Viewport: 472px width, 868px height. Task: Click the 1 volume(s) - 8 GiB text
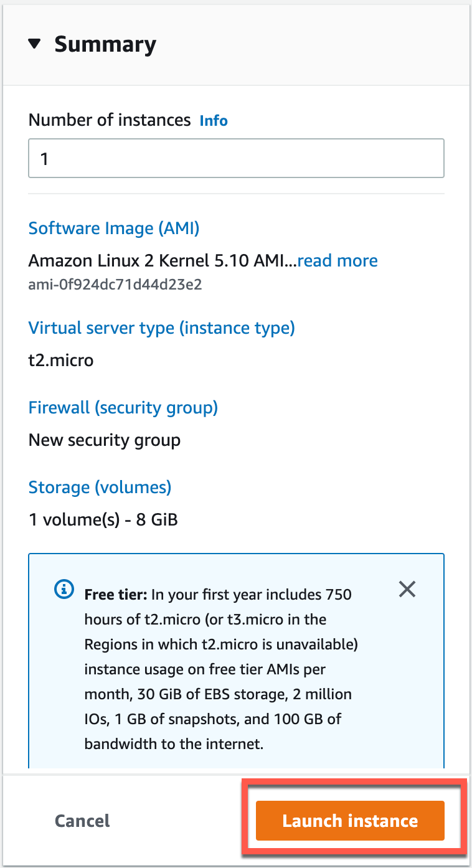click(102, 519)
